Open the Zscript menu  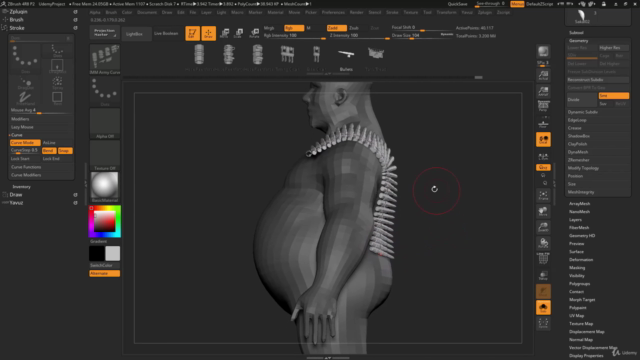coord(503,12)
